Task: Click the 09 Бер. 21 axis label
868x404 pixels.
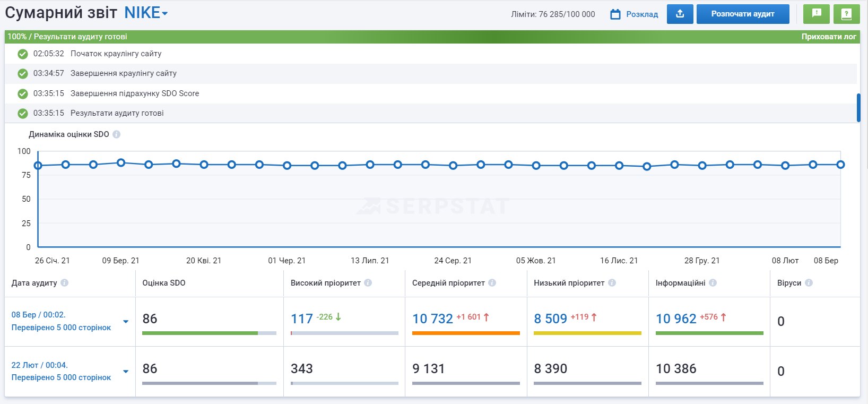Action: tap(120, 261)
